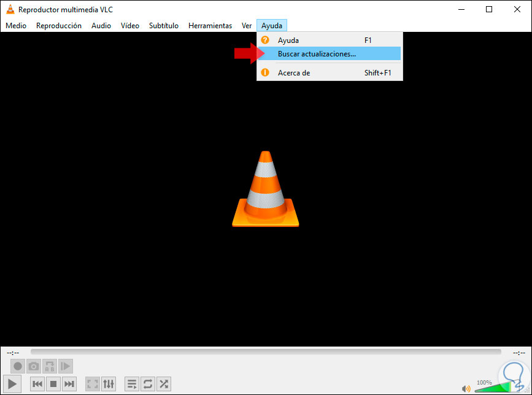532x395 pixels.
Task: Choose Acerca de menu entry
Action: 330,73
